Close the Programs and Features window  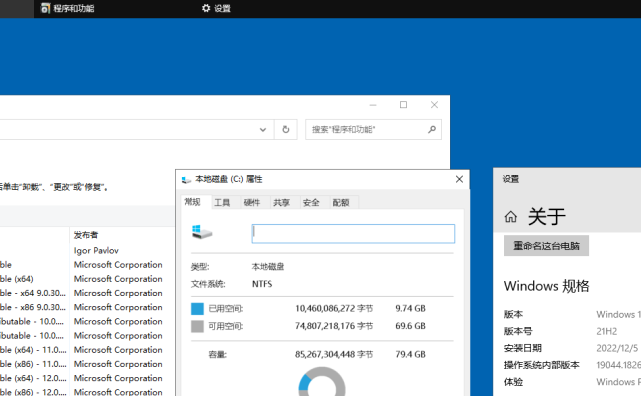tap(434, 105)
